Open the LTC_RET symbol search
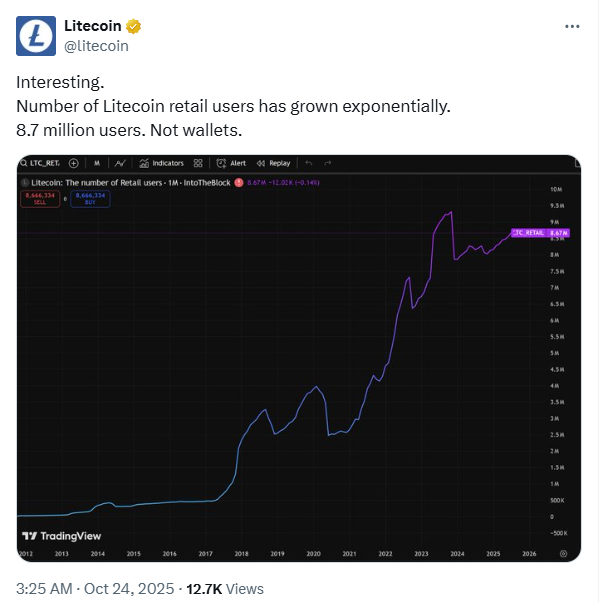Screen dimensions: 600x603 coord(41,163)
